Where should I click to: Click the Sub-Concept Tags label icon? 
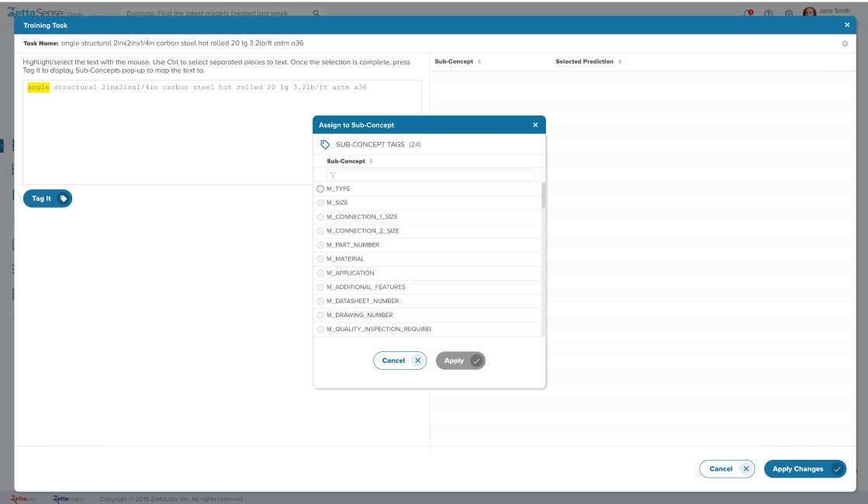click(x=326, y=144)
